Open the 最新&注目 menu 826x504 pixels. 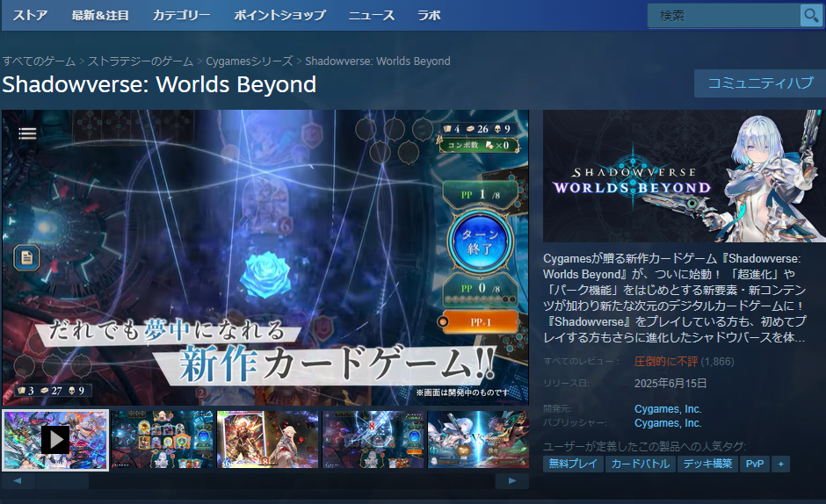[100, 15]
